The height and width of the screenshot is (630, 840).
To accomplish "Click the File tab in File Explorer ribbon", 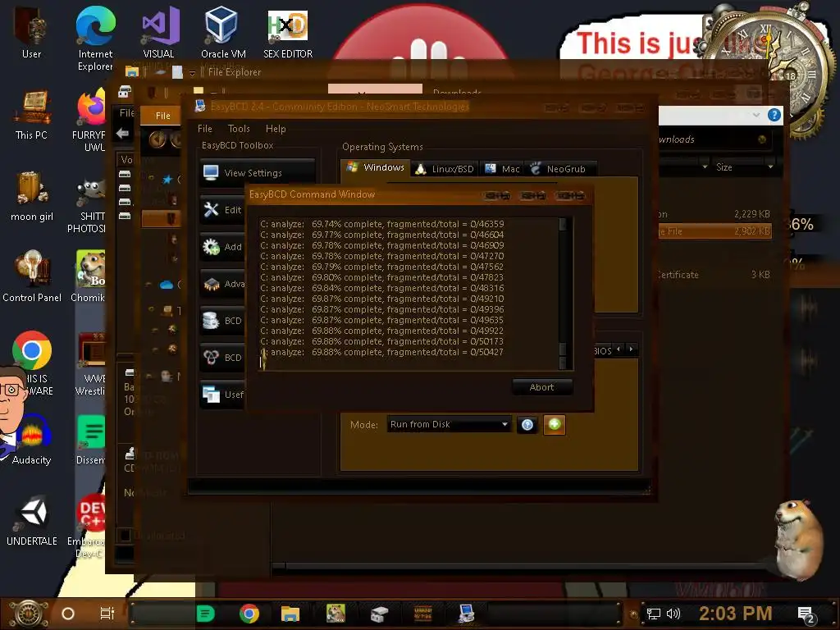I will coord(163,116).
